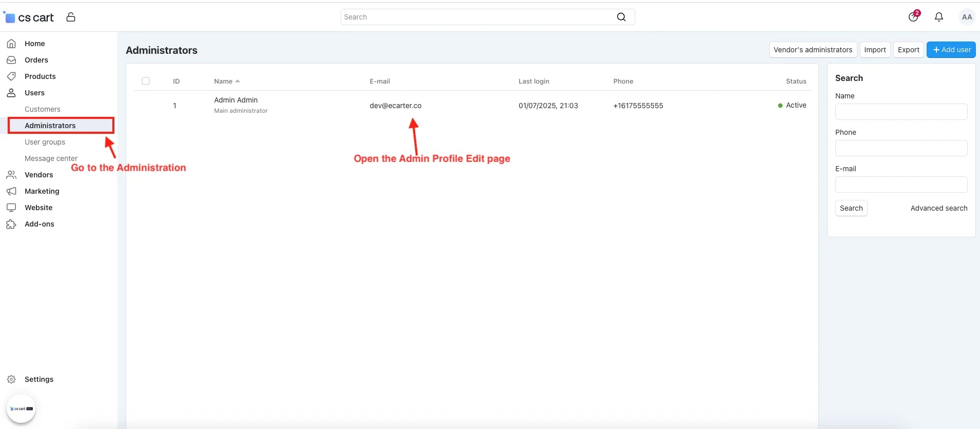Click the Add user button
The image size is (980, 429).
[x=951, y=50]
